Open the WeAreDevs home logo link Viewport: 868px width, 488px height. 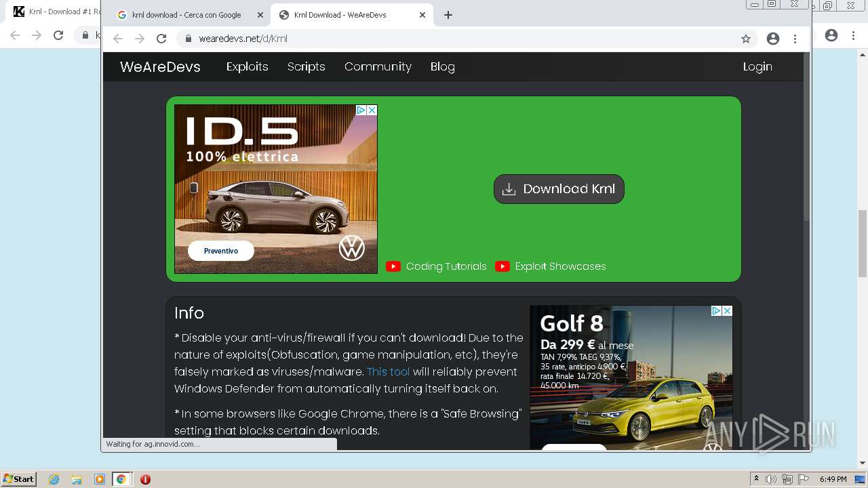[x=160, y=66]
